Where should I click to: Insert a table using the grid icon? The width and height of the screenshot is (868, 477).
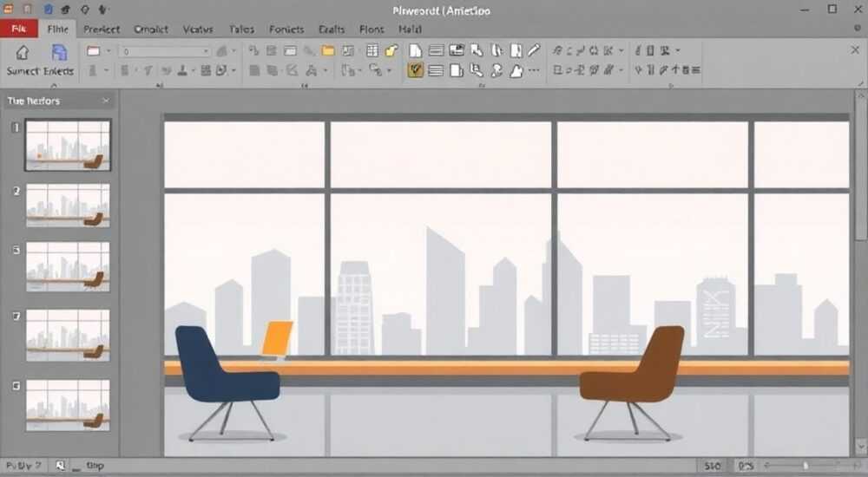(x=372, y=51)
